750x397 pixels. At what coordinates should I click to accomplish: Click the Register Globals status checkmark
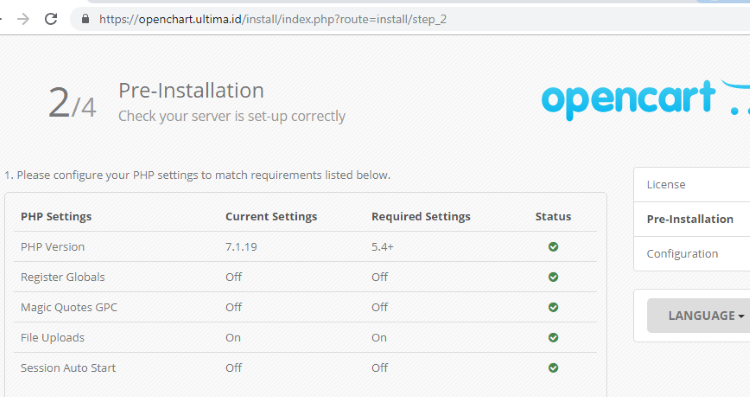pos(553,277)
